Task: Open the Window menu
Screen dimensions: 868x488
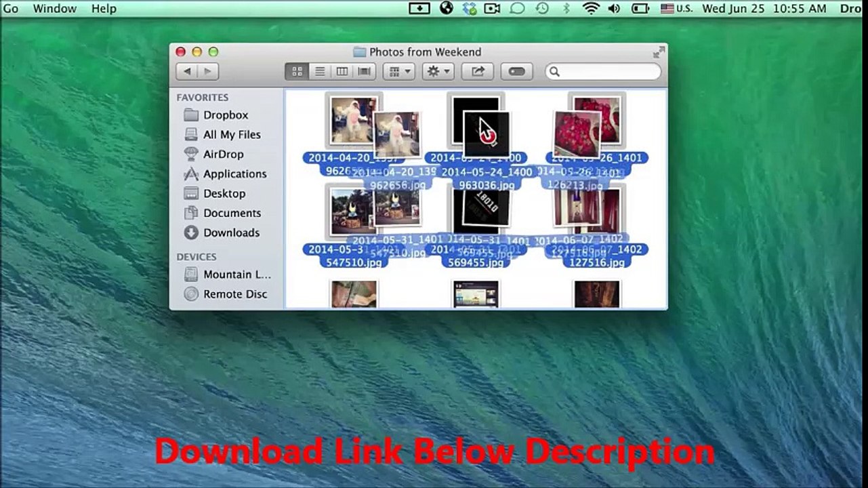Action: [x=55, y=9]
